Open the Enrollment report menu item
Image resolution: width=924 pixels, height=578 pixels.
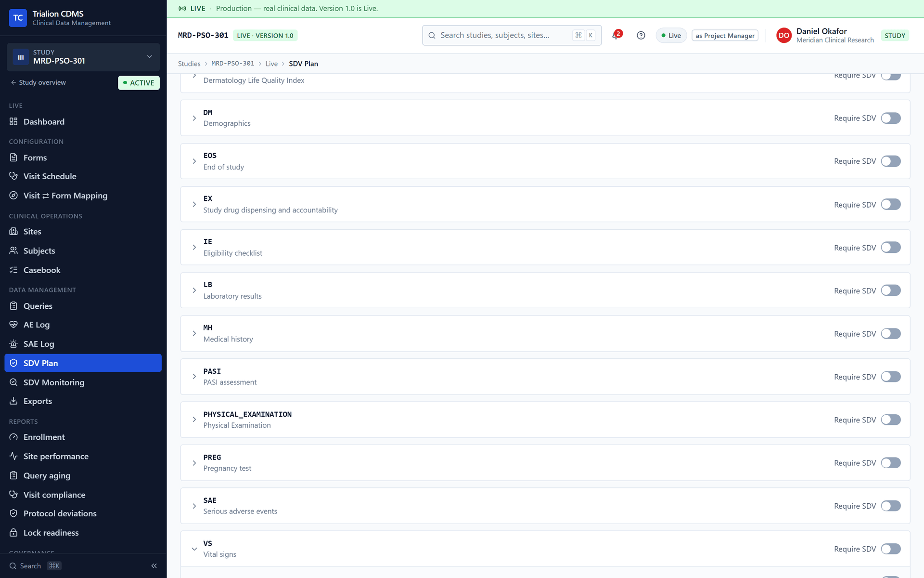point(83,437)
